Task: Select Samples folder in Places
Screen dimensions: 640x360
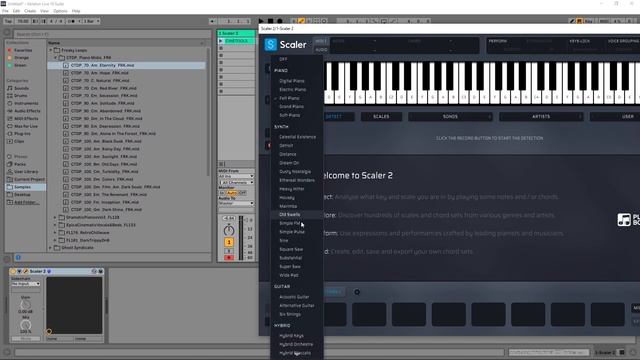Action: pos(25,187)
